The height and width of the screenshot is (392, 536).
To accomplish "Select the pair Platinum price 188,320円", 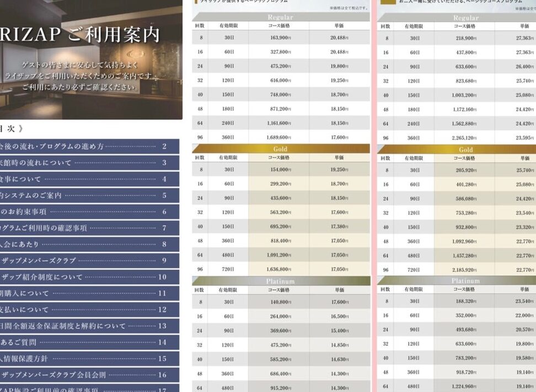I will pyautogui.click(x=466, y=302).
